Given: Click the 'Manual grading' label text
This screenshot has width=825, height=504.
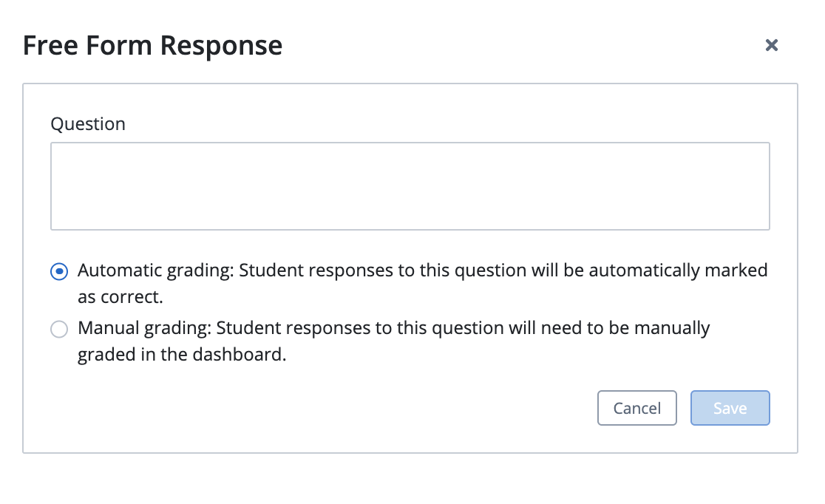Looking at the screenshot, I should 143,328.
